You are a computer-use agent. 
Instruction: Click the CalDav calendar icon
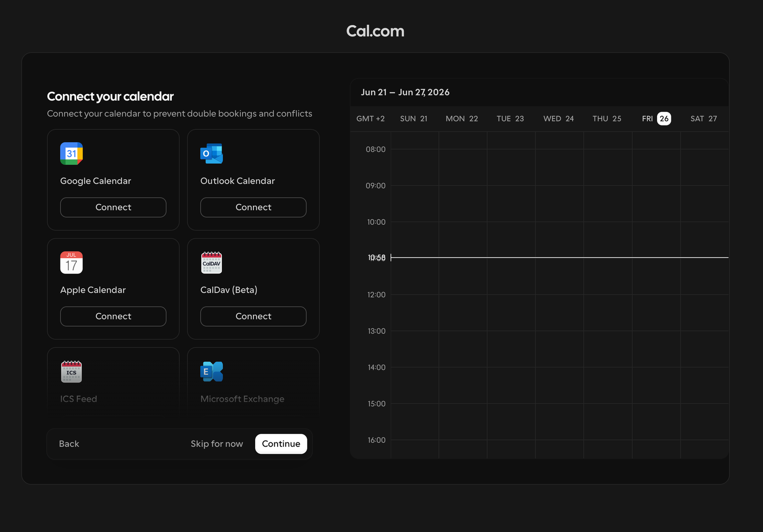point(212,263)
